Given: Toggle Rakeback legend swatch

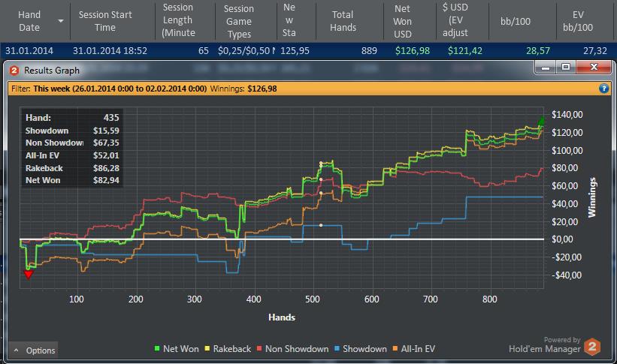Looking at the screenshot, I should click(x=207, y=349).
